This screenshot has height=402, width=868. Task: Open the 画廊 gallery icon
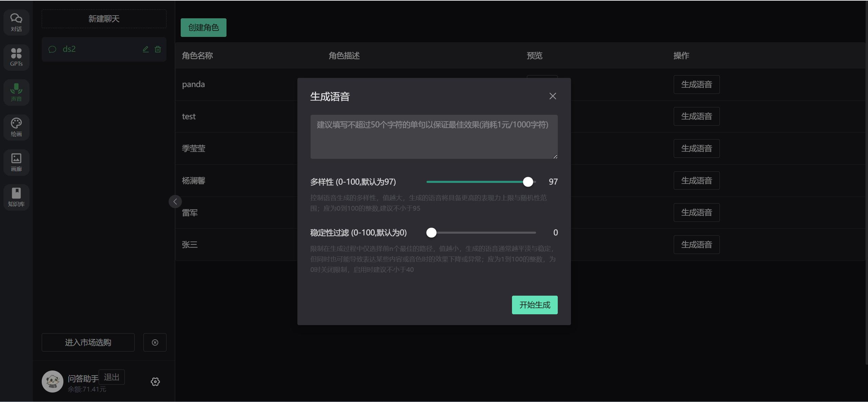click(16, 162)
